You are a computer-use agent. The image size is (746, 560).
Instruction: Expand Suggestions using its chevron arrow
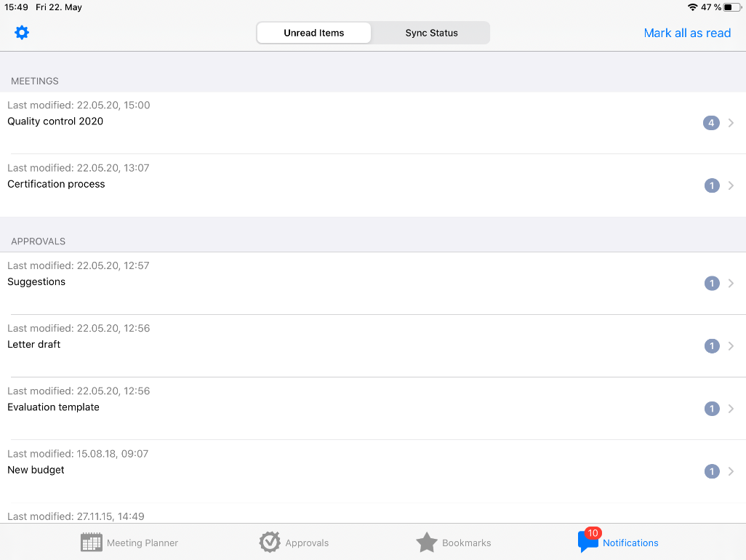[x=731, y=284]
